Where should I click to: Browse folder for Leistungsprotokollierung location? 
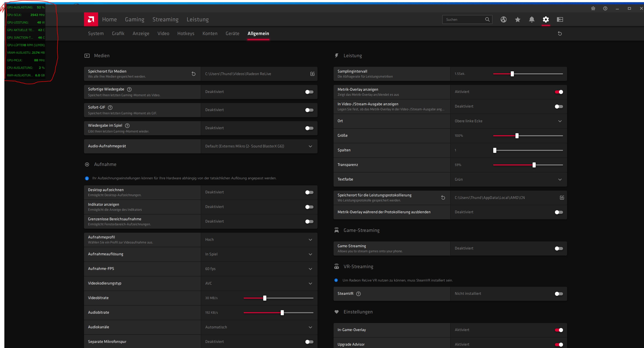562,198
